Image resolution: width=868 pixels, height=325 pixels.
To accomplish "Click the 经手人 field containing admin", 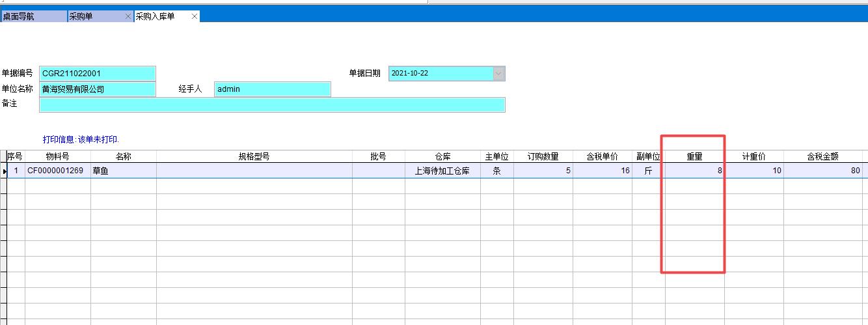I will [272, 89].
